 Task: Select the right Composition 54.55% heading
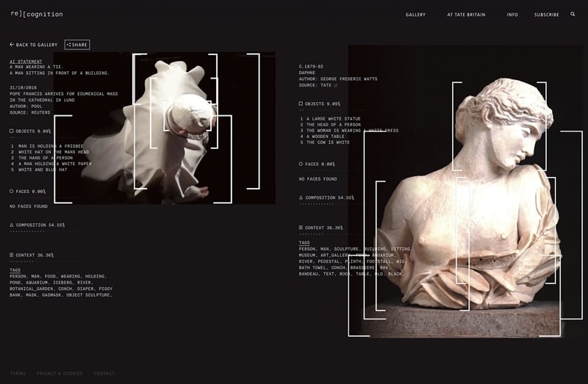click(326, 198)
